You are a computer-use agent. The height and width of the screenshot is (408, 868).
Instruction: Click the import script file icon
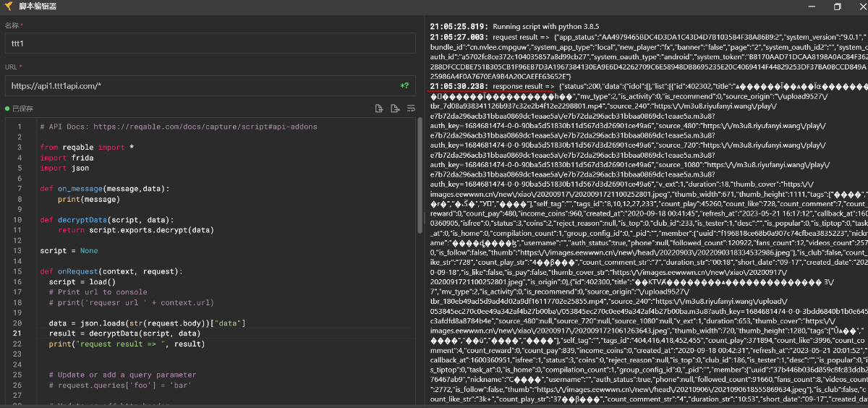pos(379,109)
